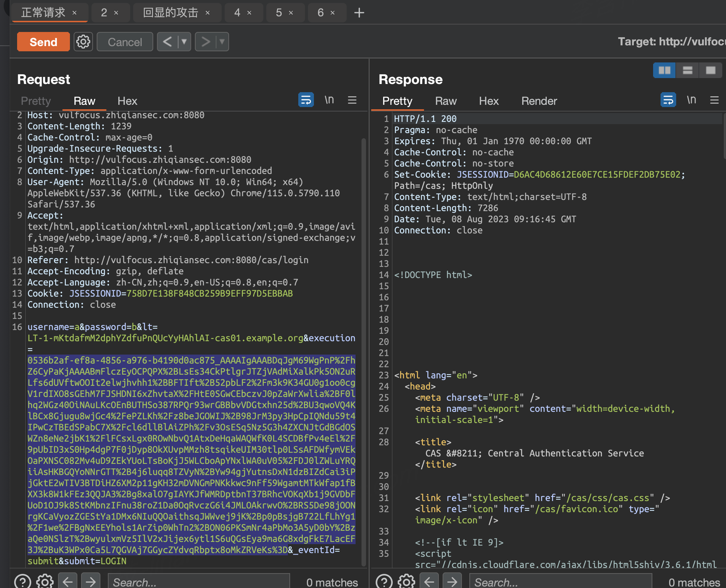Click the Cookie JSESSIONID value in request
The width and height of the screenshot is (726, 588).
(209, 294)
